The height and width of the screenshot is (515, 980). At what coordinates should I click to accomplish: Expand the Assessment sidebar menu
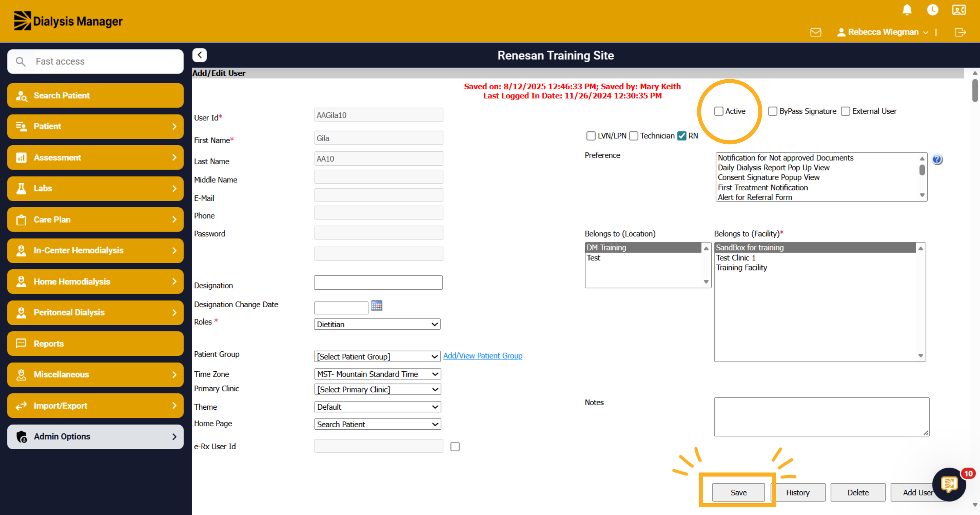point(95,158)
